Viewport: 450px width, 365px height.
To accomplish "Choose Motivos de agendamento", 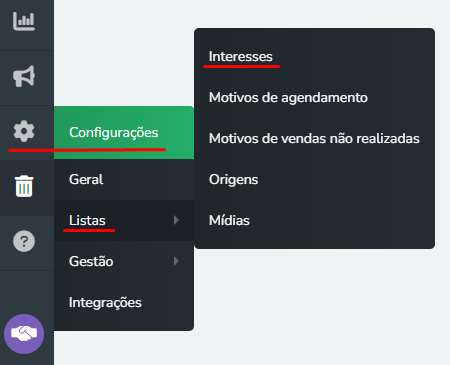I will [x=288, y=97].
